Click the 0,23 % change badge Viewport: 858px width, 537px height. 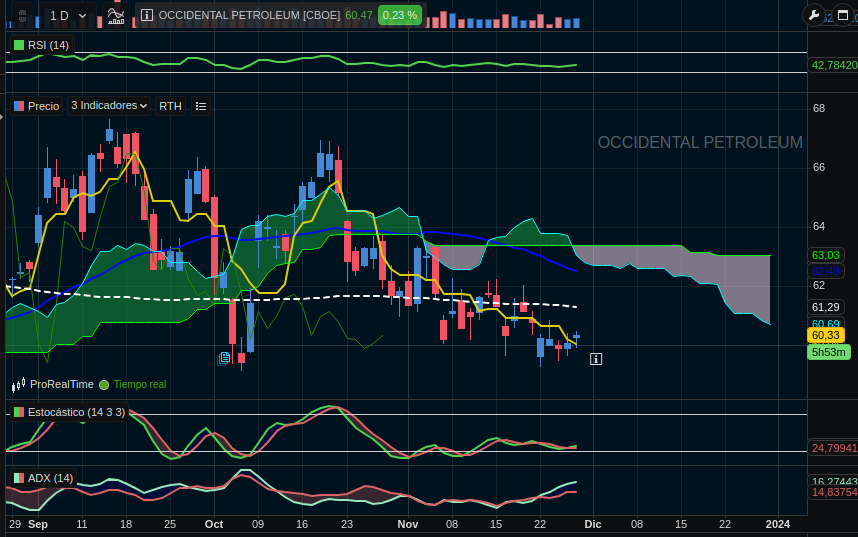(x=400, y=15)
